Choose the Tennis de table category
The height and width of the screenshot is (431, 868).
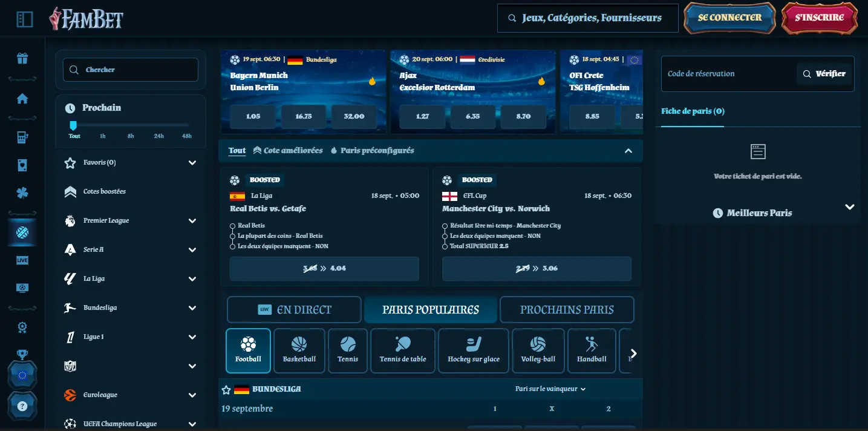point(403,350)
